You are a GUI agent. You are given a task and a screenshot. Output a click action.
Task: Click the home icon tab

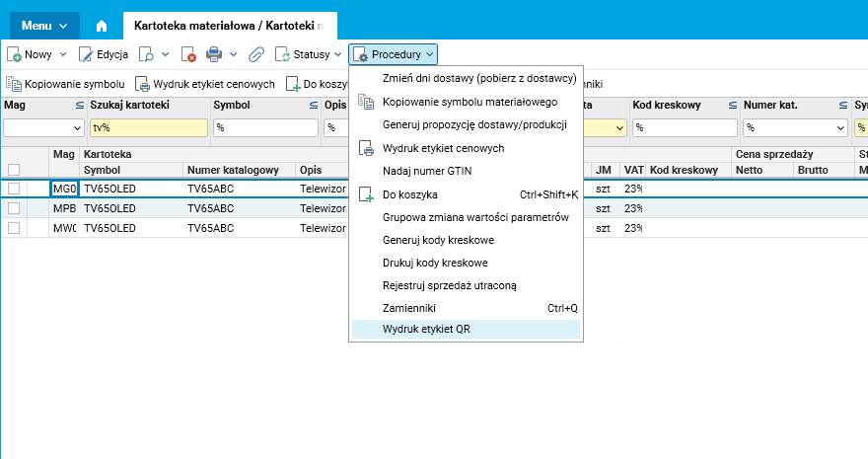tap(101, 26)
